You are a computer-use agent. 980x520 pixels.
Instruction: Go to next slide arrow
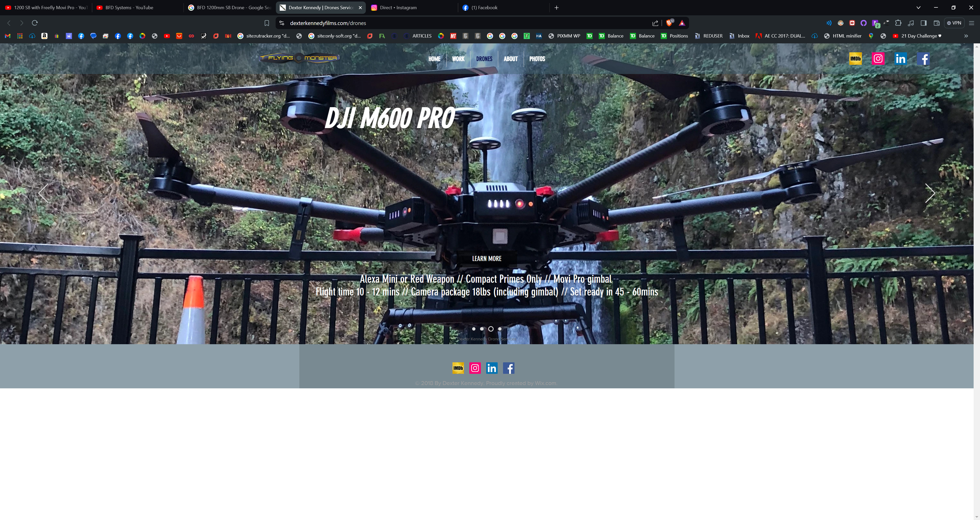click(930, 193)
